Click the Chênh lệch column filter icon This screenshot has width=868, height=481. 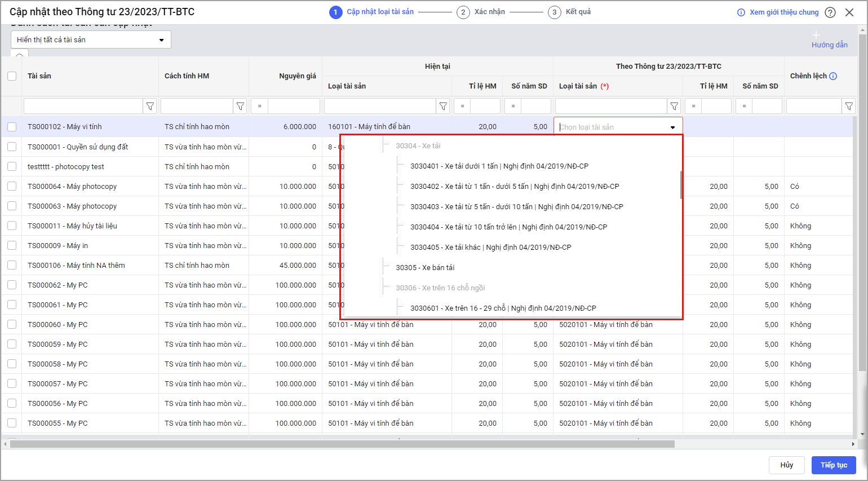coord(849,106)
